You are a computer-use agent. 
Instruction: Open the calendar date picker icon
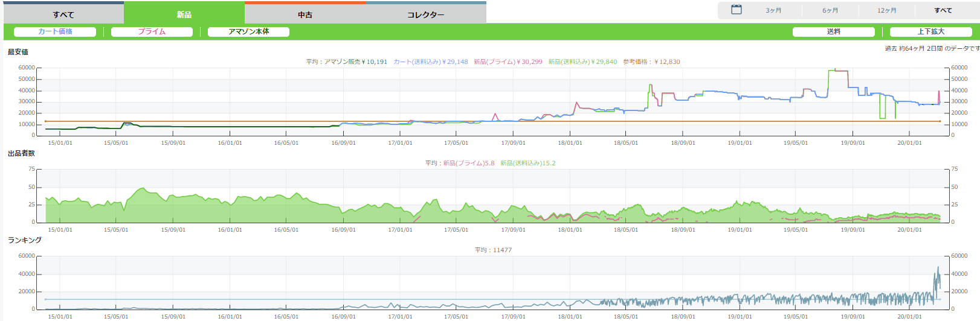tap(736, 10)
